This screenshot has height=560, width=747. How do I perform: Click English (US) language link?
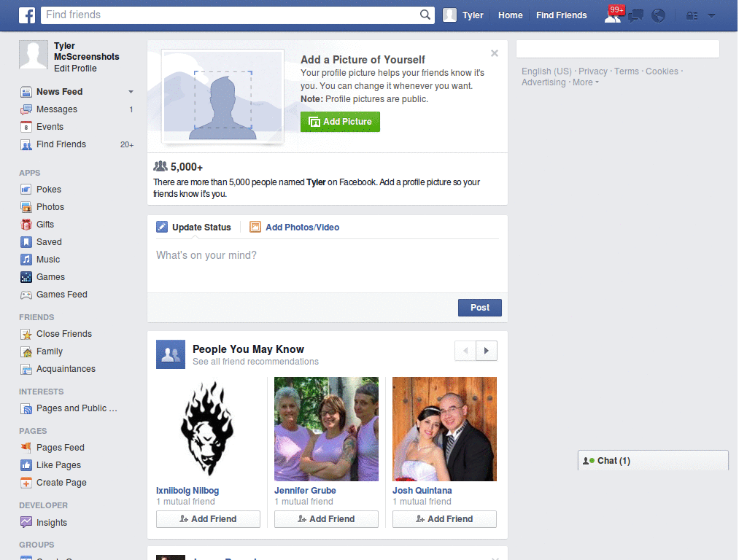pyautogui.click(x=546, y=71)
